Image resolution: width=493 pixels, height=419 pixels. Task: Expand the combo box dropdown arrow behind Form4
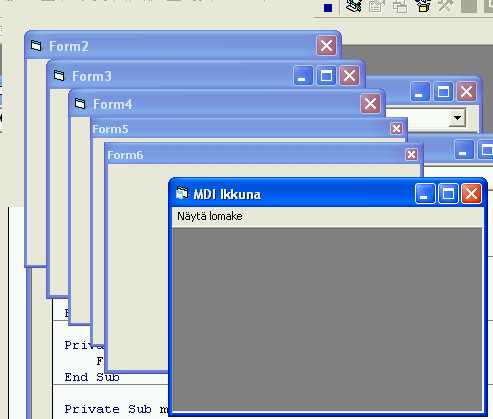pyautogui.click(x=457, y=118)
